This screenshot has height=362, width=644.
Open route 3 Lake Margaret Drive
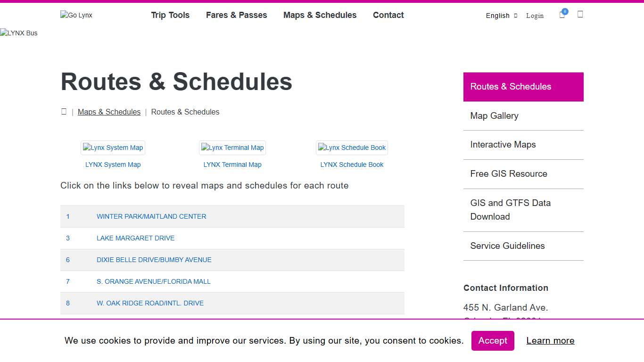click(x=135, y=238)
